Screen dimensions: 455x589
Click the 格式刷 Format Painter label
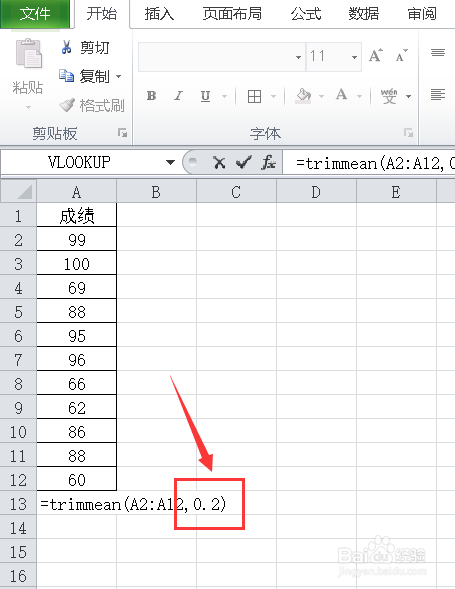coord(102,106)
